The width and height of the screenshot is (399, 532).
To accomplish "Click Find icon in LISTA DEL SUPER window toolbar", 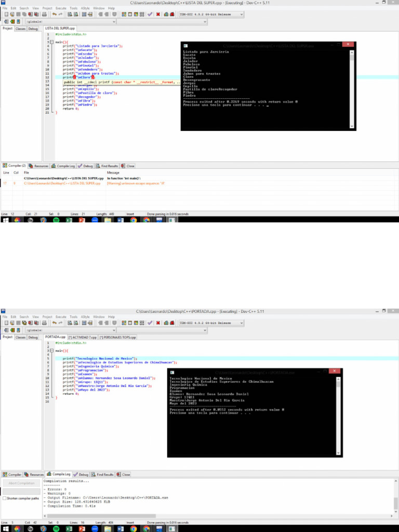I will [70, 14].
